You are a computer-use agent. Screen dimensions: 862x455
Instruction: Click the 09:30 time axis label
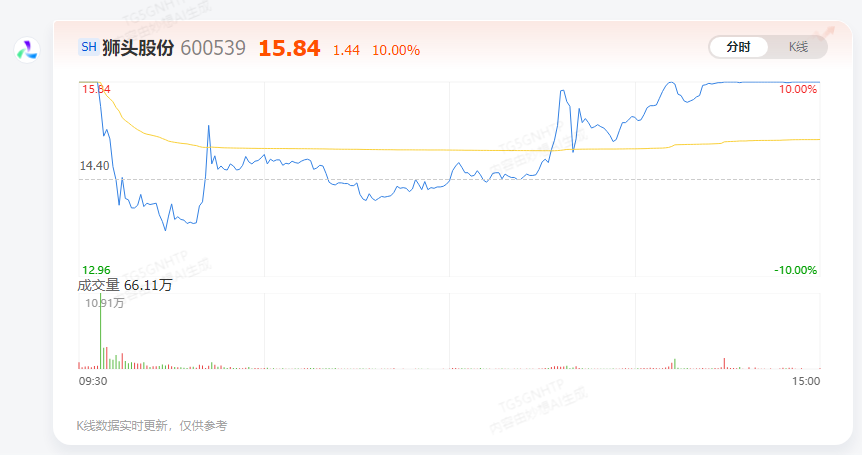[93, 381]
